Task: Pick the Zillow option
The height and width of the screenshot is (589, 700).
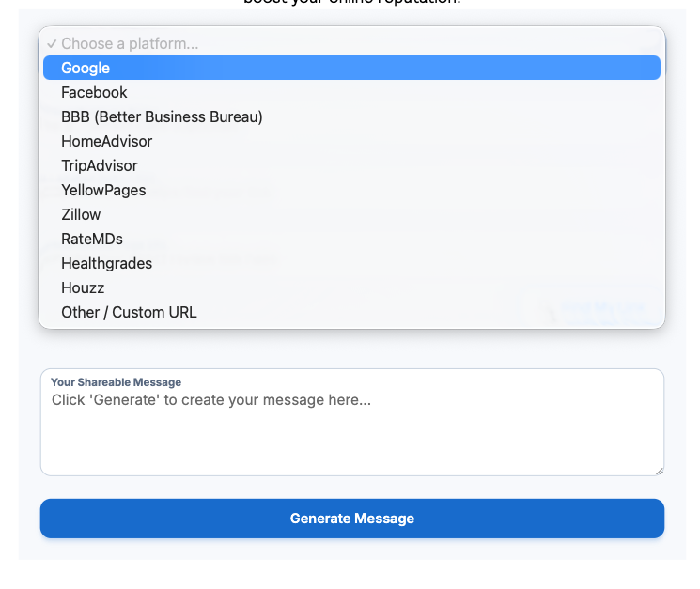Action: (351, 214)
